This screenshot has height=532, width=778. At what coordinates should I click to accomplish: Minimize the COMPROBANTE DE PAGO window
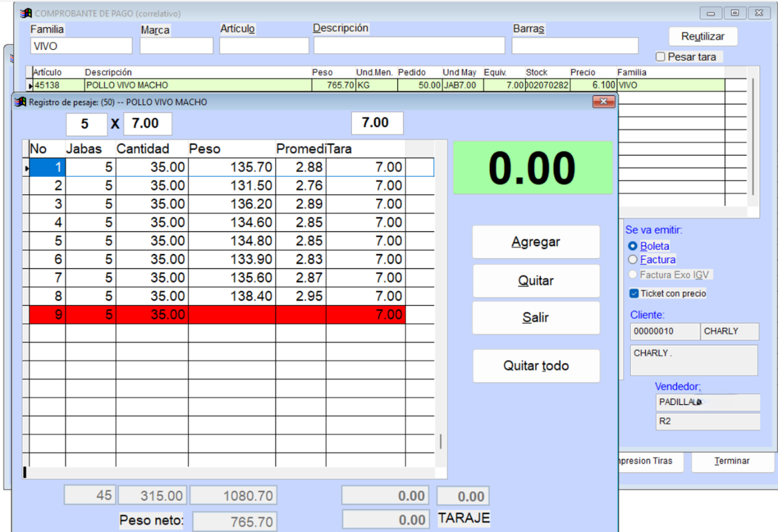pos(711,13)
